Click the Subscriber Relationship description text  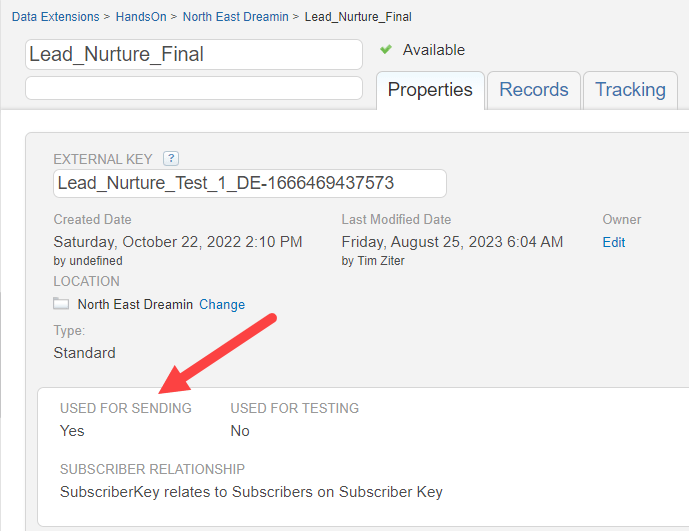(251, 492)
